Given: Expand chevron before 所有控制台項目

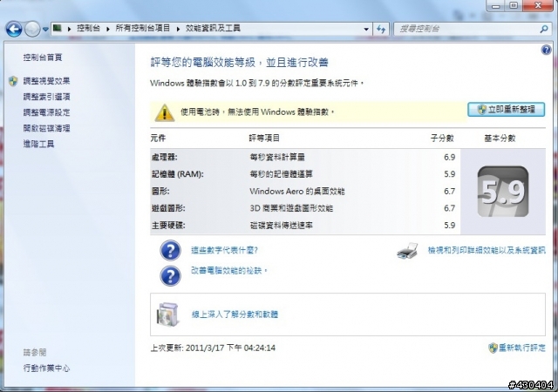Looking at the screenshot, I should (108, 29).
